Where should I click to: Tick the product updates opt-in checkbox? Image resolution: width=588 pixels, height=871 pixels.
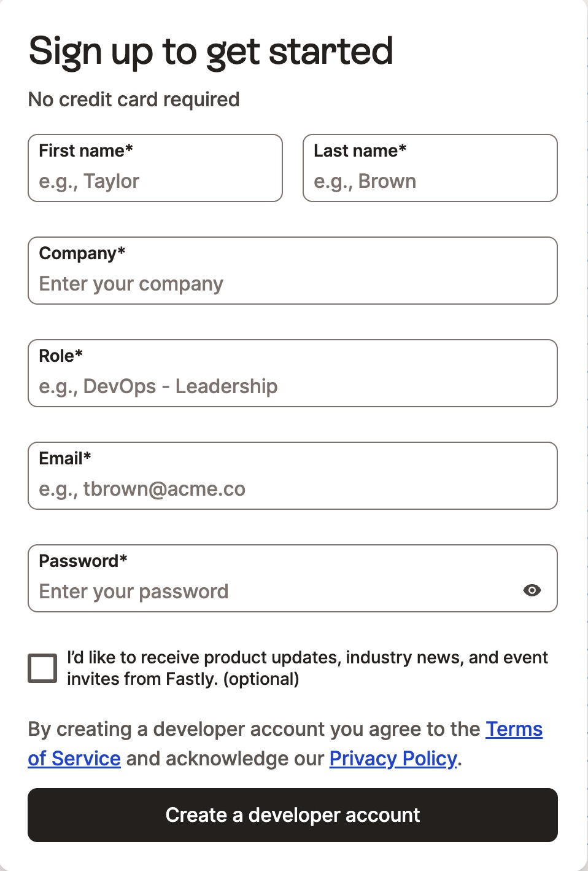[42, 668]
